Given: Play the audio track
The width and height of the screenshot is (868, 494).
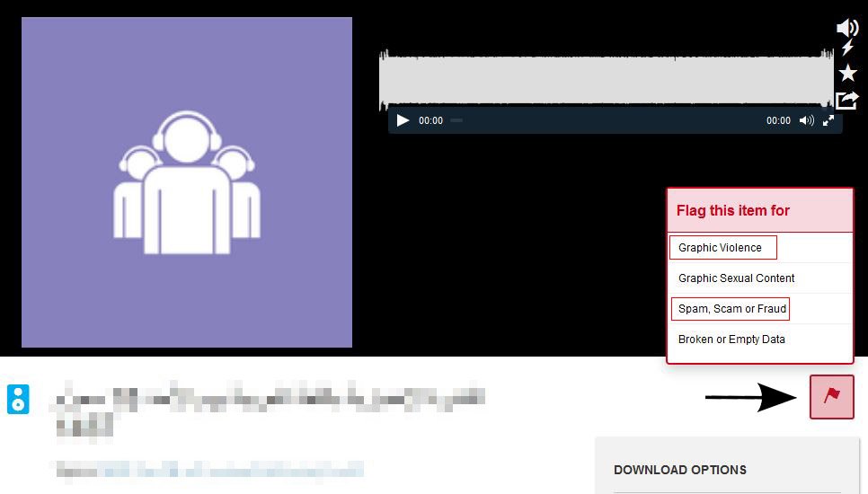Looking at the screenshot, I should coord(403,120).
